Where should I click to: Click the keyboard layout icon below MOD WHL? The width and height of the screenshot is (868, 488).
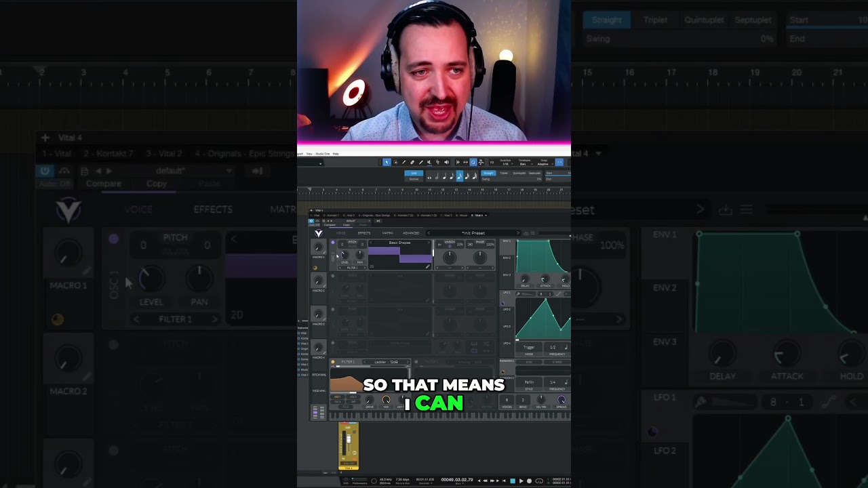point(319,413)
